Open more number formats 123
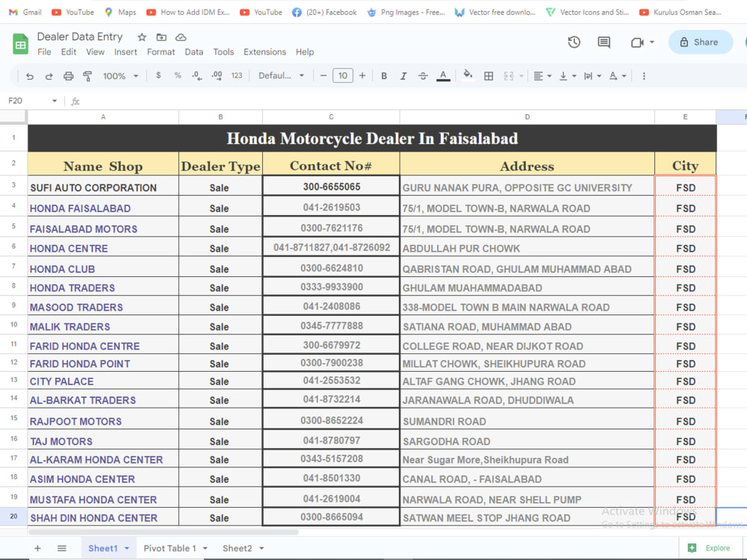 pos(237,75)
